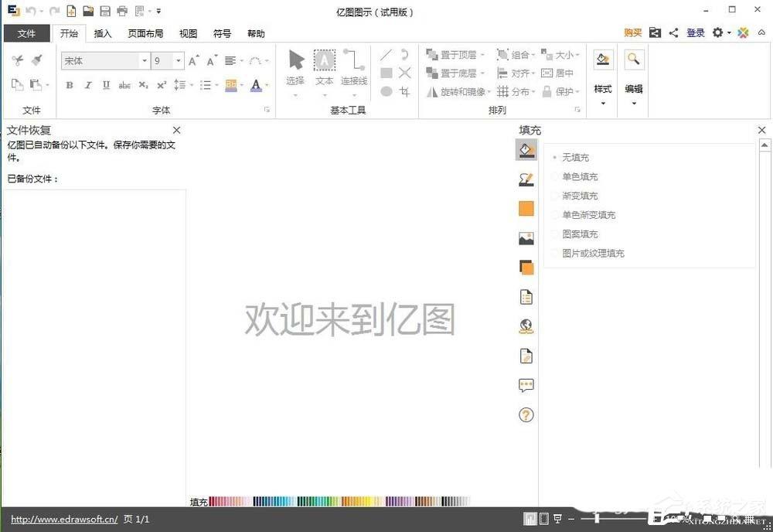The height and width of the screenshot is (532, 773).
Task: Decrease font size with smaller A icon
Action: pyautogui.click(x=212, y=60)
